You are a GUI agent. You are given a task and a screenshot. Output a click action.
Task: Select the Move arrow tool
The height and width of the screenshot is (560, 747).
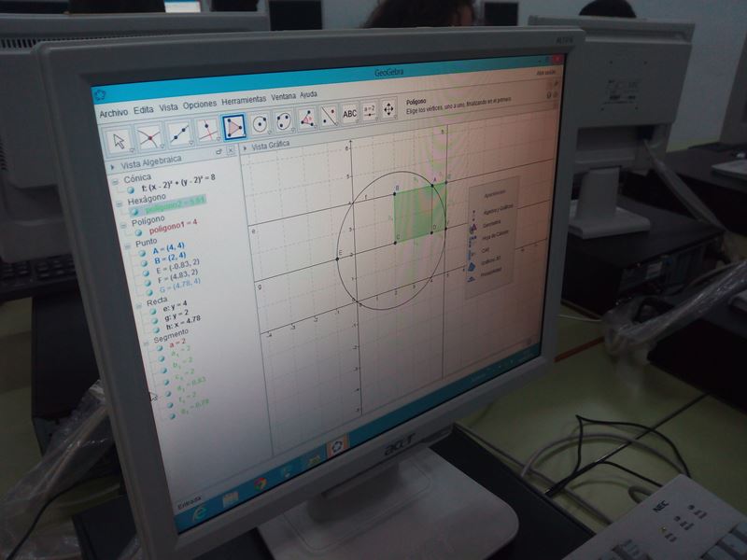click(x=120, y=139)
